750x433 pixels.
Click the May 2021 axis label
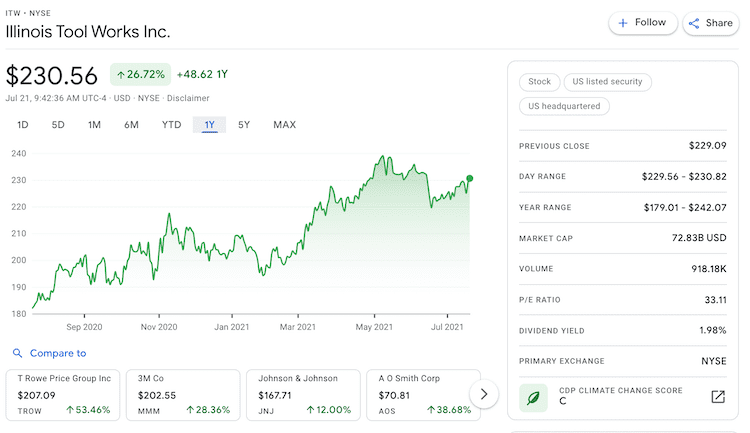374,327
